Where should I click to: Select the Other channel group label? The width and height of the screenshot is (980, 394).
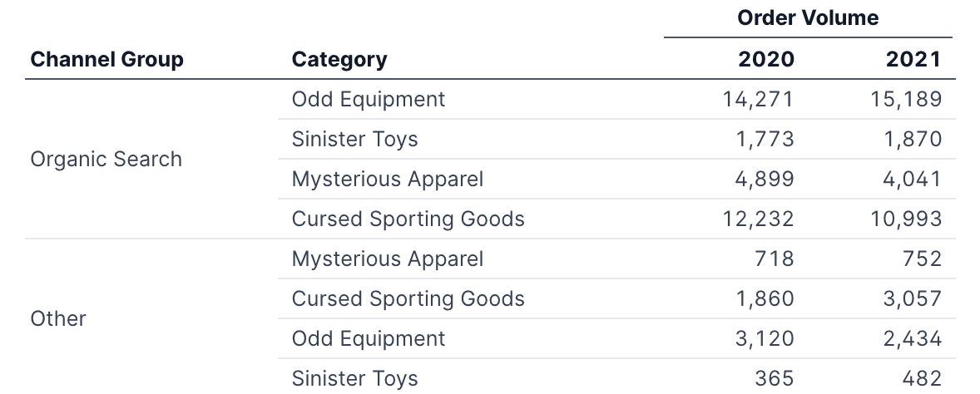pyautogui.click(x=58, y=318)
